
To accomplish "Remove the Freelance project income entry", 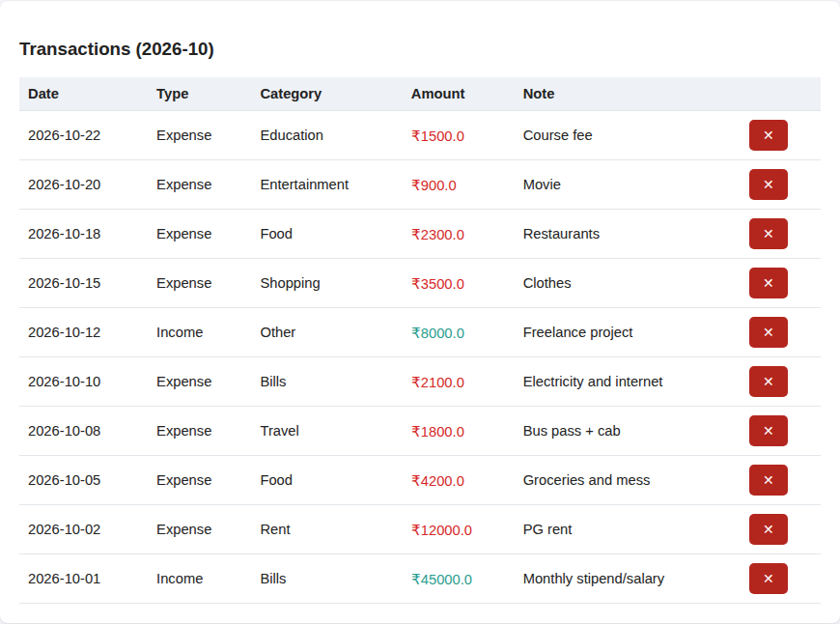I will (769, 332).
